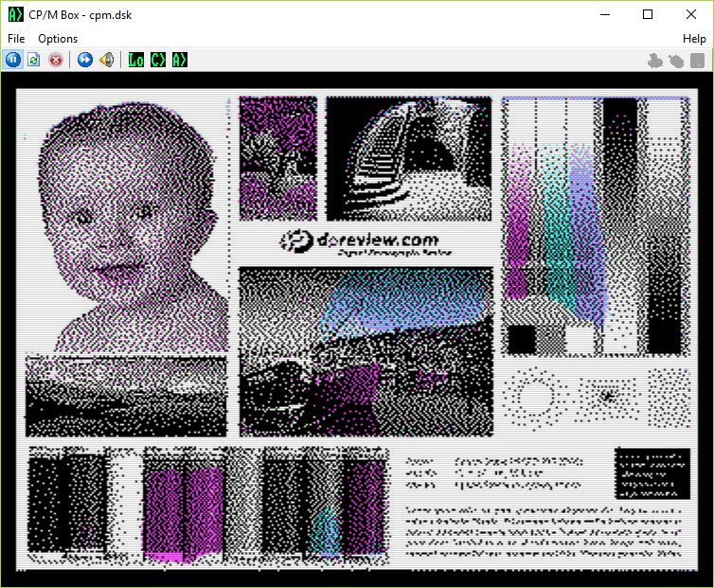Click the green 'Lo' icon in toolbar
This screenshot has width=714, height=588.
pos(136,60)
